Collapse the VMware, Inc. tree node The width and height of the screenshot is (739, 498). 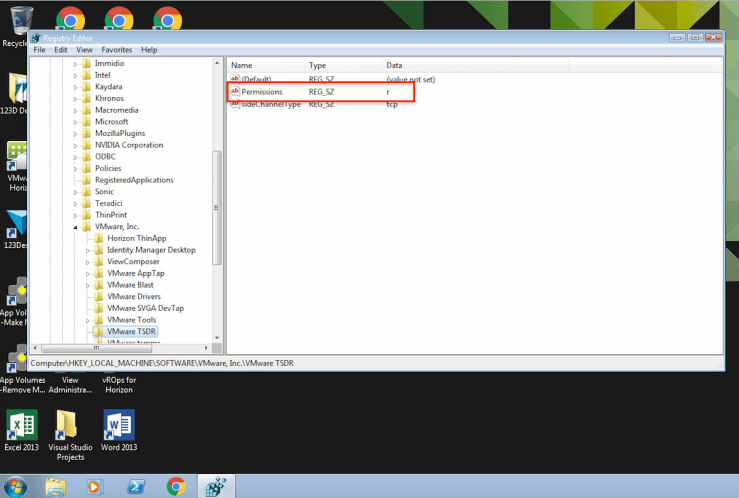point(75,227)
